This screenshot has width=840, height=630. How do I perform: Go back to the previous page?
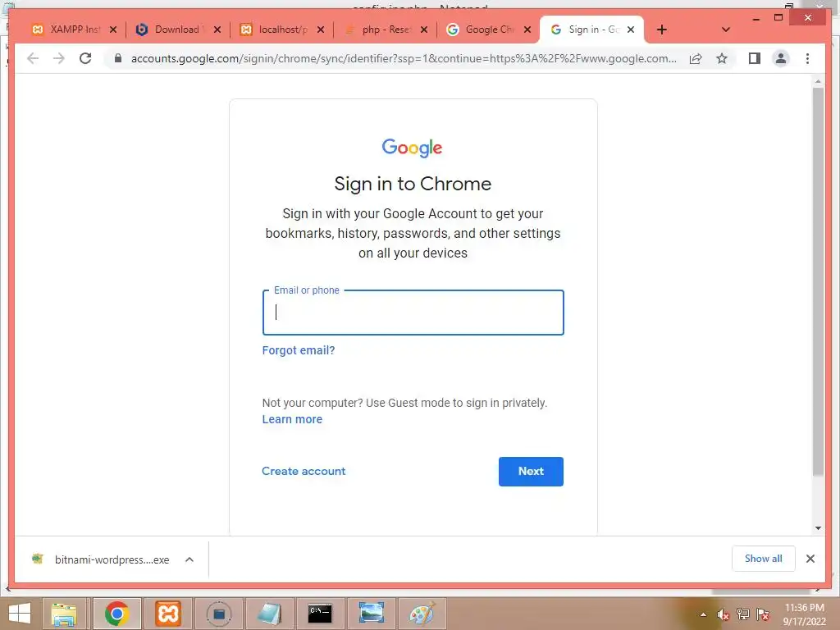pos(33,58)
